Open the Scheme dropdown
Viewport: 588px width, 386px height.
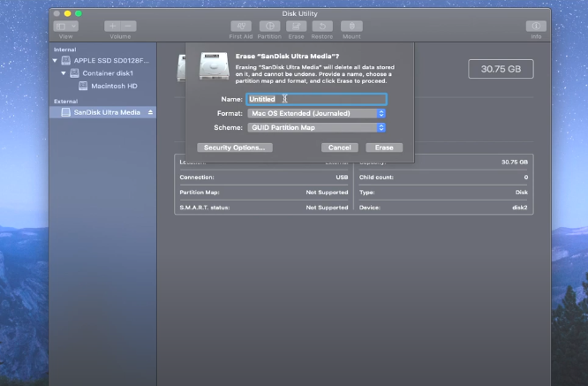pos(316,127)
